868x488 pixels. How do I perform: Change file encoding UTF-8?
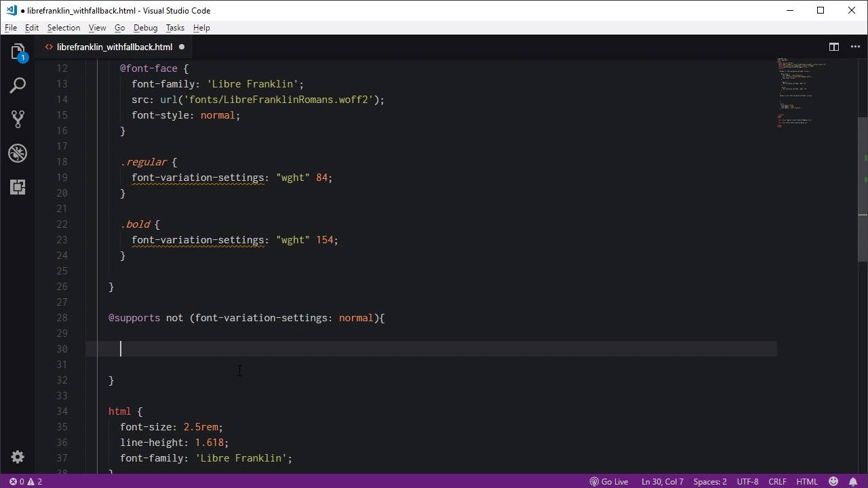pos(747,481)
